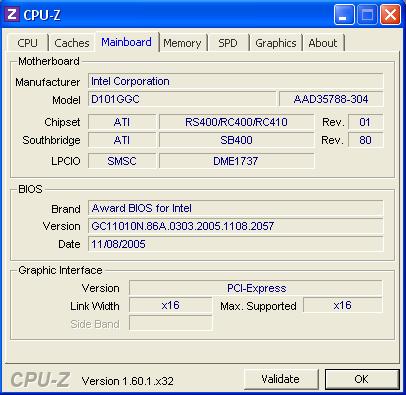Click the disabled maximize button
Viewport: 406px width, 395px height.
tap(367, 15)
